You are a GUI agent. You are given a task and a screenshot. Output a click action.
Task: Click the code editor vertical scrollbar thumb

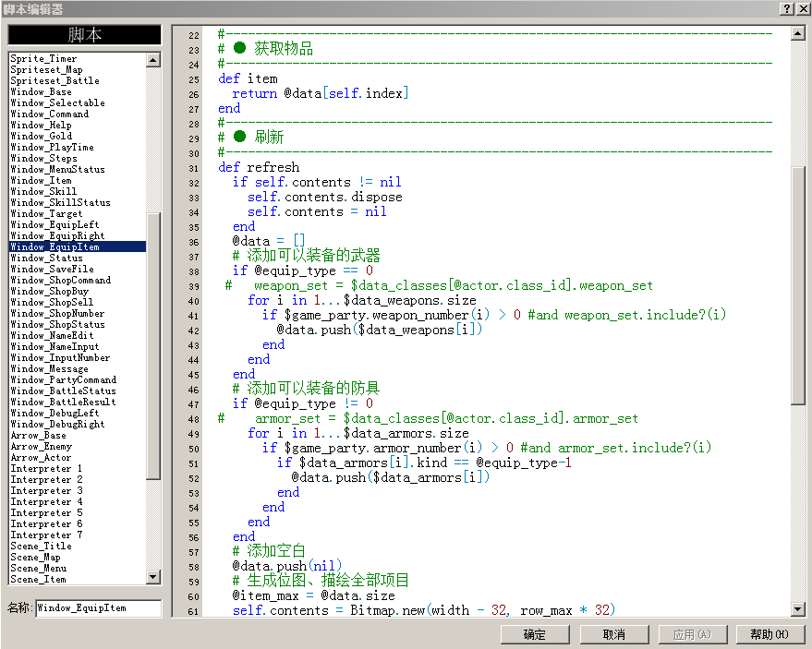coord(797,284)
